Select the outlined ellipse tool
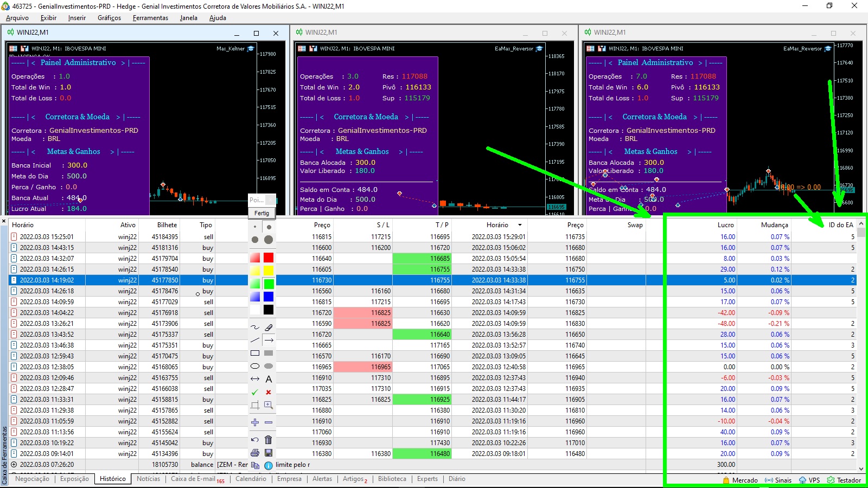The image size is (868, 488). (255, 367)
